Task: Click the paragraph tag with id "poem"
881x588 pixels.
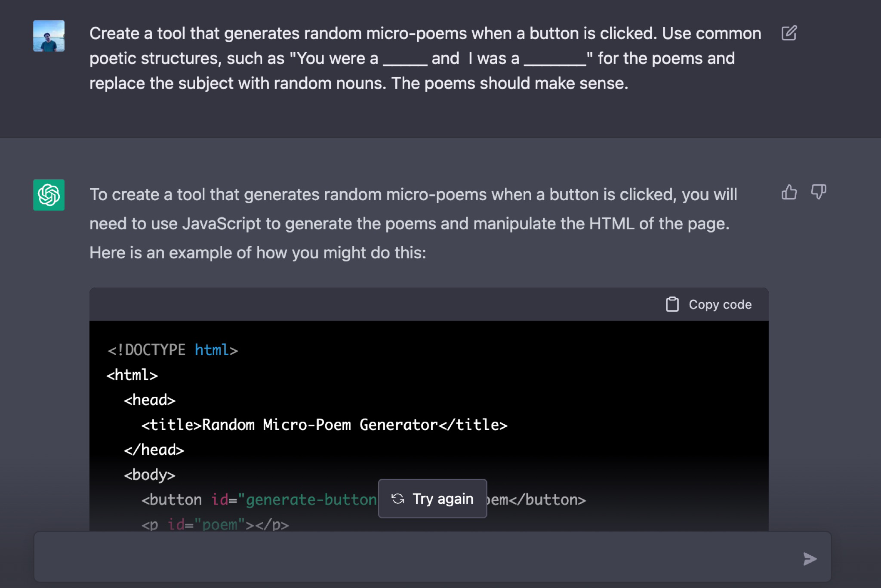Action: [x=215, y=524]
